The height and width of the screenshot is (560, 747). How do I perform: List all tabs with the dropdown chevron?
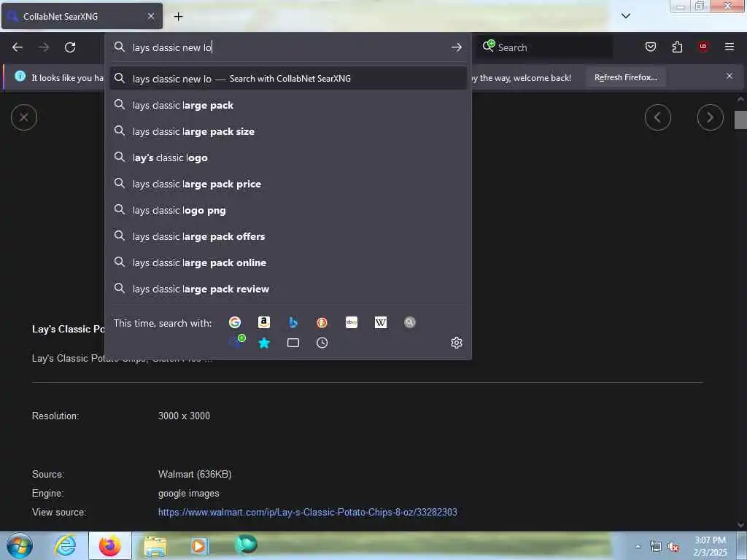point(626,16)
